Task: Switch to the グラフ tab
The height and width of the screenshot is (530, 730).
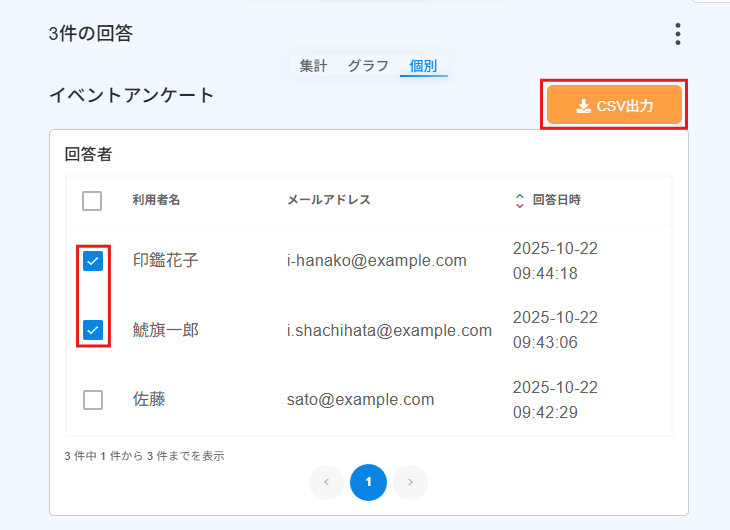Action: click(368, 66)
